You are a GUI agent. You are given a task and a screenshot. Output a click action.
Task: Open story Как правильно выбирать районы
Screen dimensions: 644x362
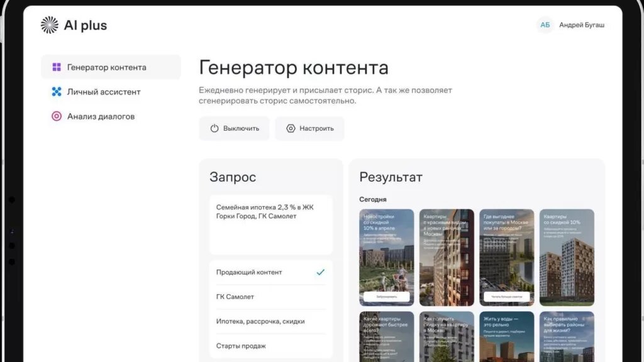567,337
